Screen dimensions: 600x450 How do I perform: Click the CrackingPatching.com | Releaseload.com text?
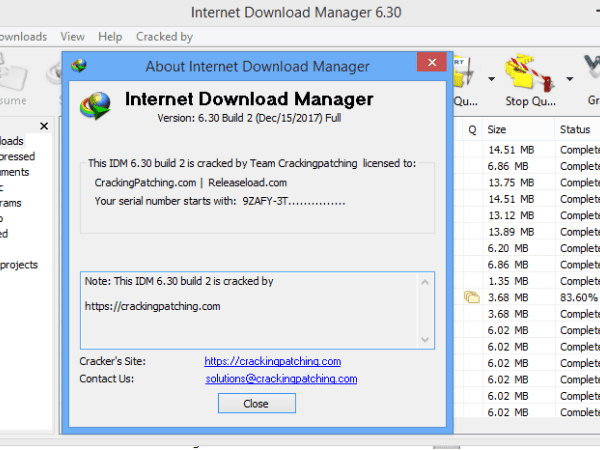pos(191,183)
